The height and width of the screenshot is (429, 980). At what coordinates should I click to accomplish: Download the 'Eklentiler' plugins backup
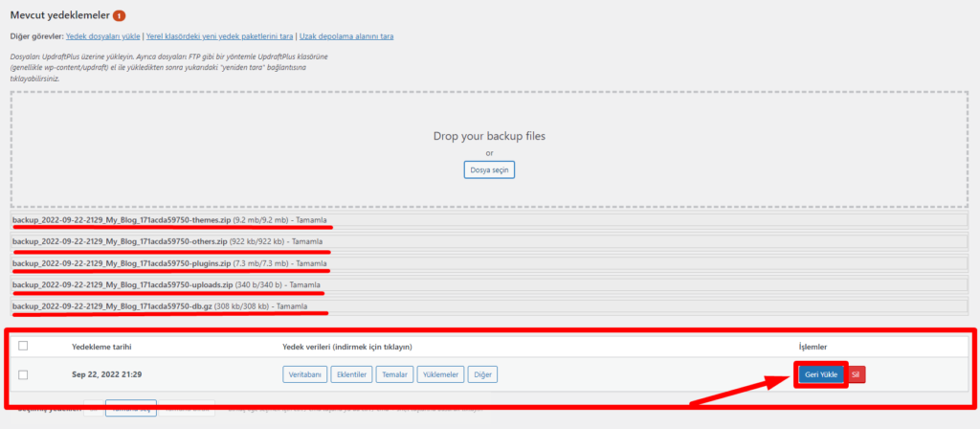[351, 374]
